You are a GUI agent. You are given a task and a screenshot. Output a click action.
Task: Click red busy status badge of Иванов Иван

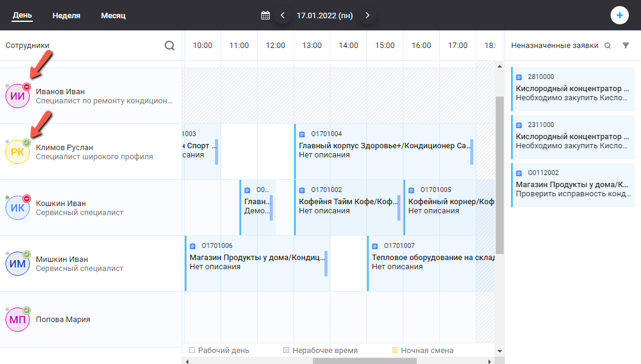tap(27, 87)
